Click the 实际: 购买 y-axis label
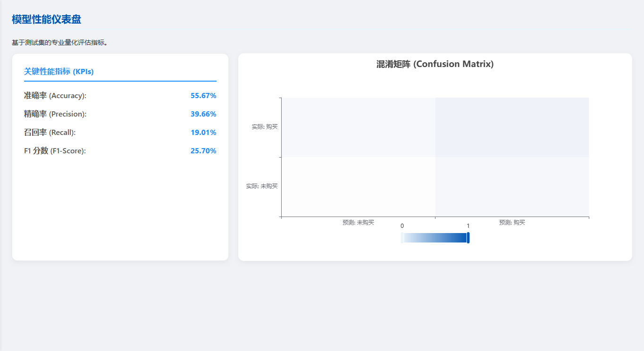644x351 pixels. coord(265,127)
